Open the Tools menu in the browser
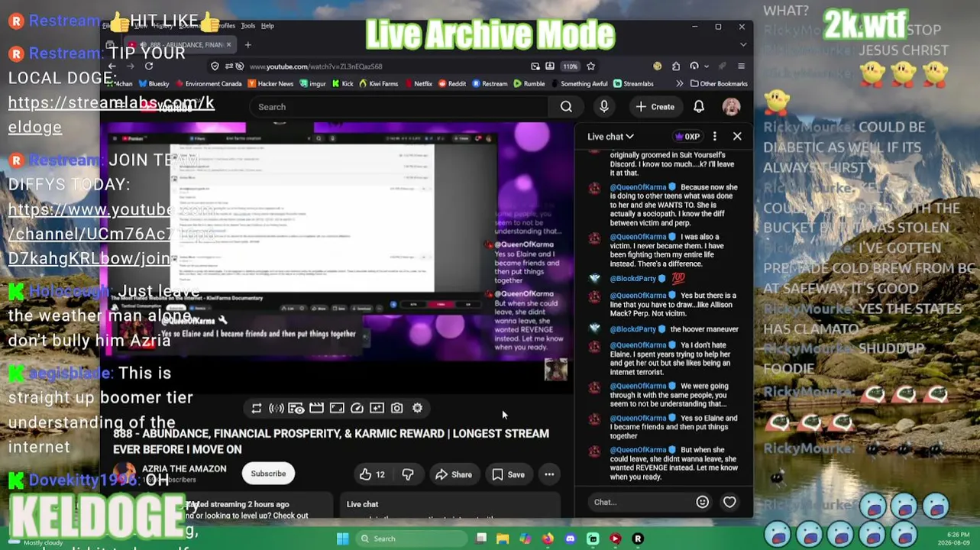 pos(247,26)
